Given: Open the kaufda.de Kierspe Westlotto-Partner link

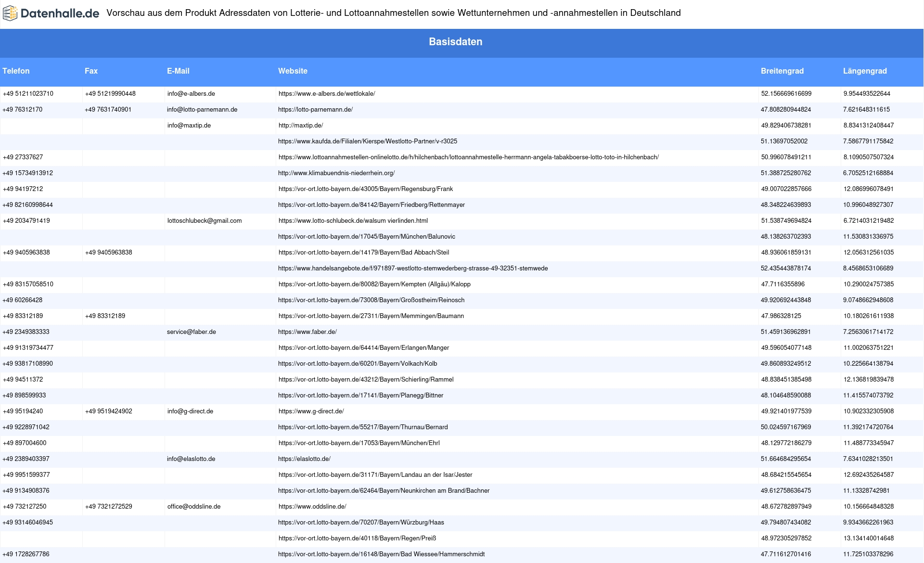Looking at the screenshot, I should pos(368,141).
